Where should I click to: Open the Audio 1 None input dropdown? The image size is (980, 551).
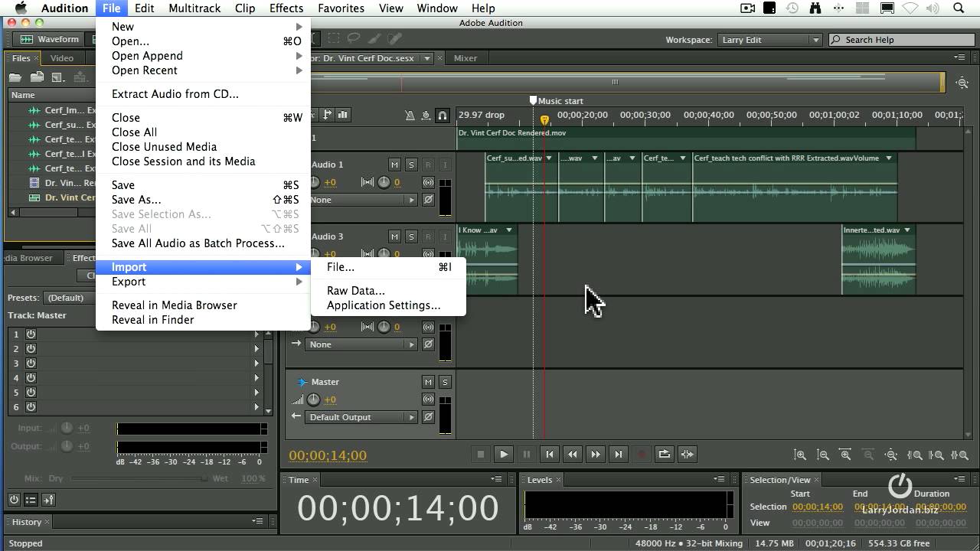[362, 200]
